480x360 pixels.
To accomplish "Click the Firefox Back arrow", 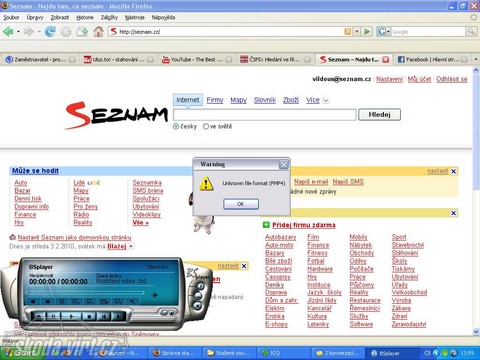I will [x=8, y=32].
